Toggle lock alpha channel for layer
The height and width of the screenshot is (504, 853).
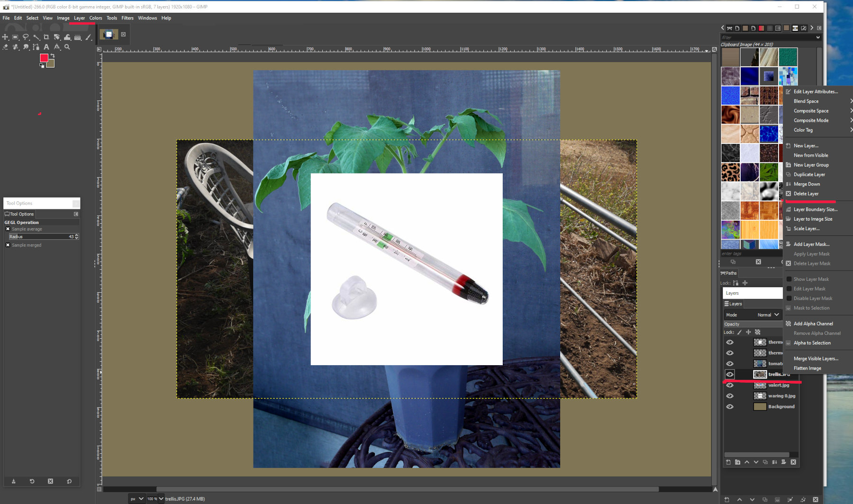point(757,332)
